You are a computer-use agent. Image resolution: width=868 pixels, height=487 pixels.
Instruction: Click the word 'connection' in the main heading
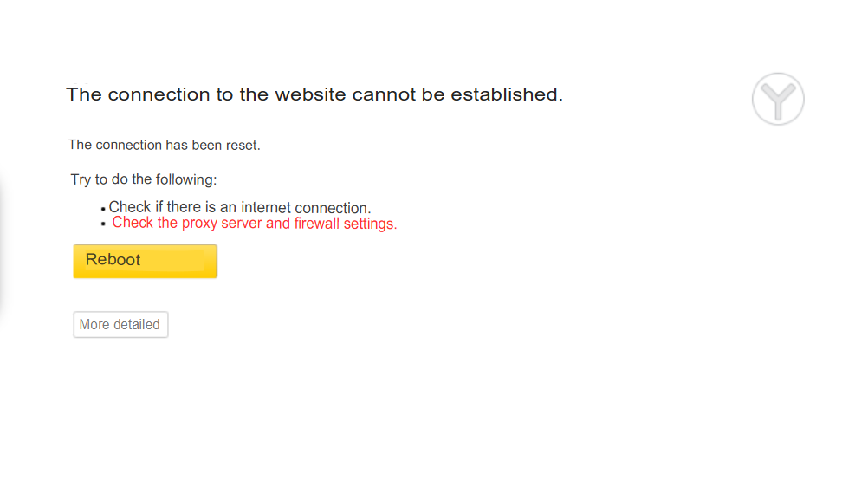(x=159, y=94)
